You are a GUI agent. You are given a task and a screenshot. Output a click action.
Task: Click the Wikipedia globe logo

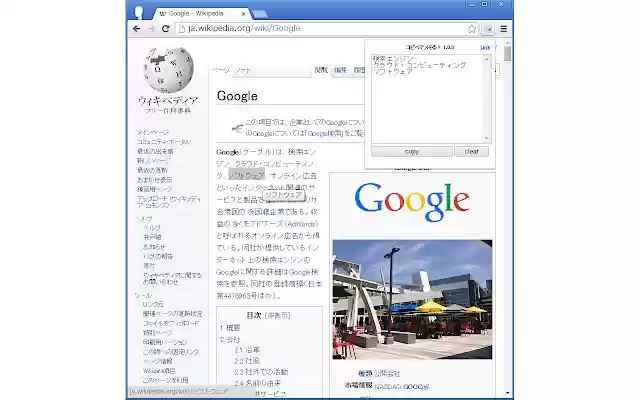click(168, 70)
